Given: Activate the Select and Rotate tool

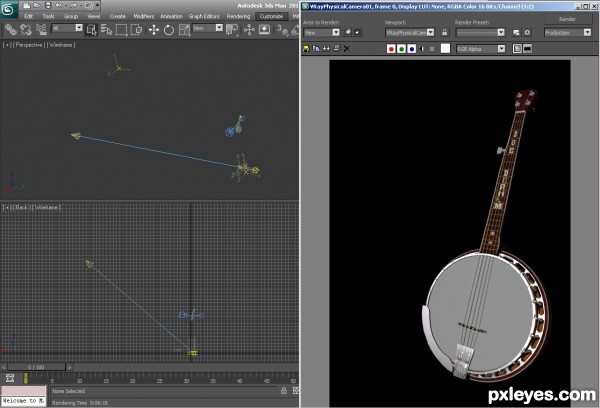Looking at the screenshot, I should coord(169,29).
